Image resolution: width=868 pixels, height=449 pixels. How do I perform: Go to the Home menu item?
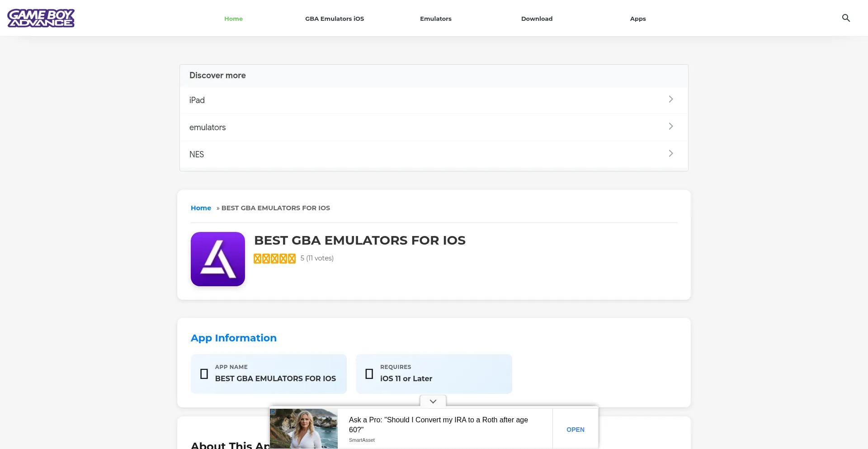tap(233, 19)
